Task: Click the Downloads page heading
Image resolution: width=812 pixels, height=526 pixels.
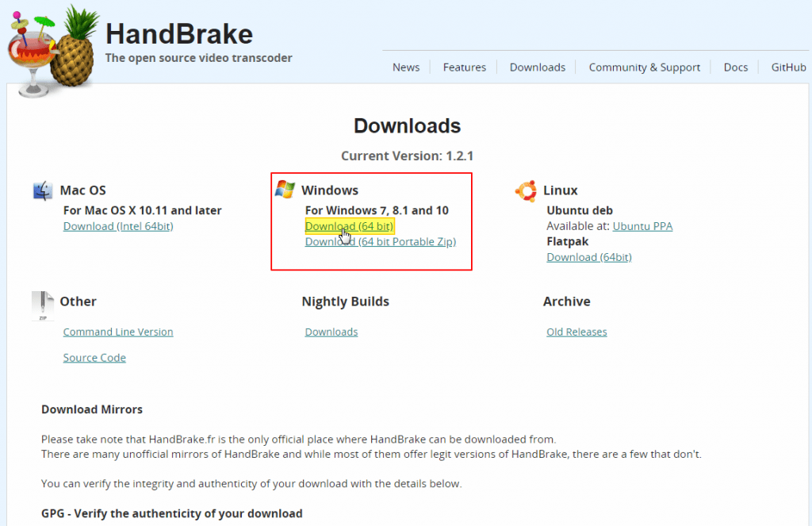Action: point(407,126)
